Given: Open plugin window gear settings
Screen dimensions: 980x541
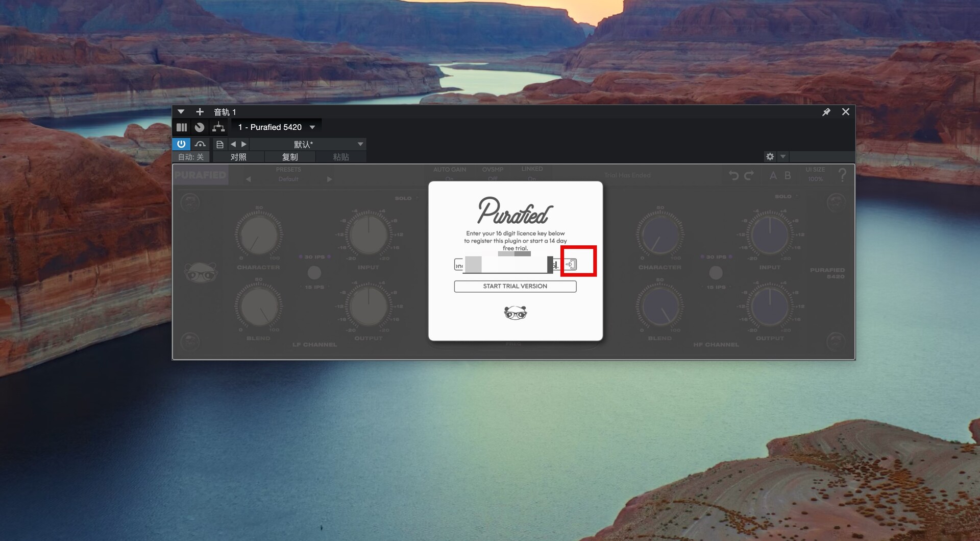Looking at the screenshot, I should tap(770, 157).
